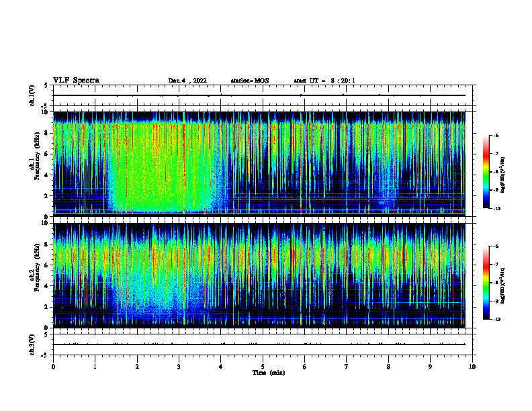
Task: Click time axis tick label "3"
Action: pyautogui.click(x=179, y=367)
